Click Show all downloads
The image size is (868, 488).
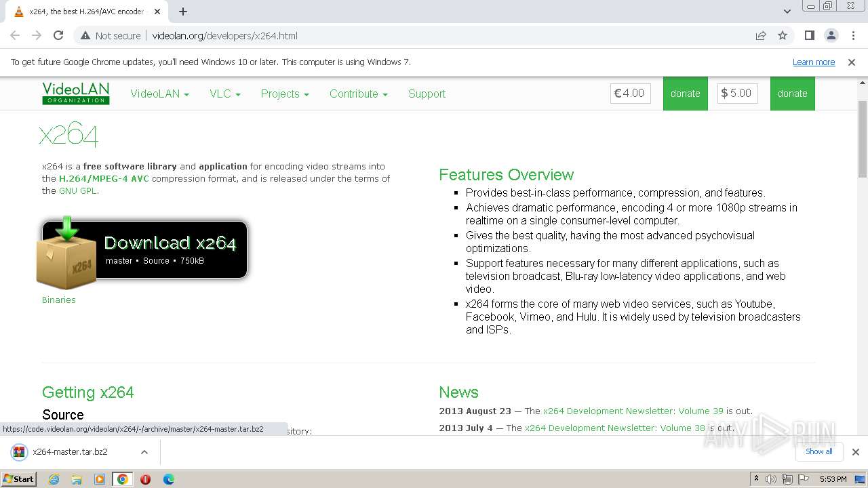pos(818,451)
